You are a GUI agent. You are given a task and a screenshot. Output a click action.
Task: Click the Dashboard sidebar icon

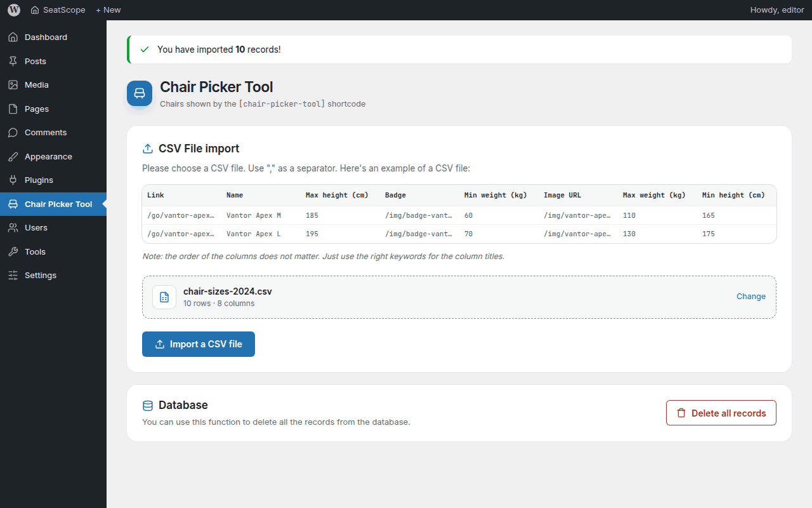click(13, 37)
